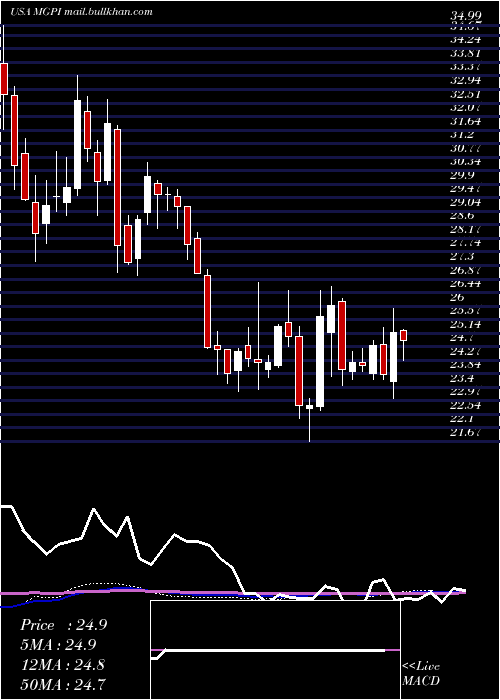Click the 31.64 price axis label
Viewport: 500px width, 700px height.
coord(464,121)
